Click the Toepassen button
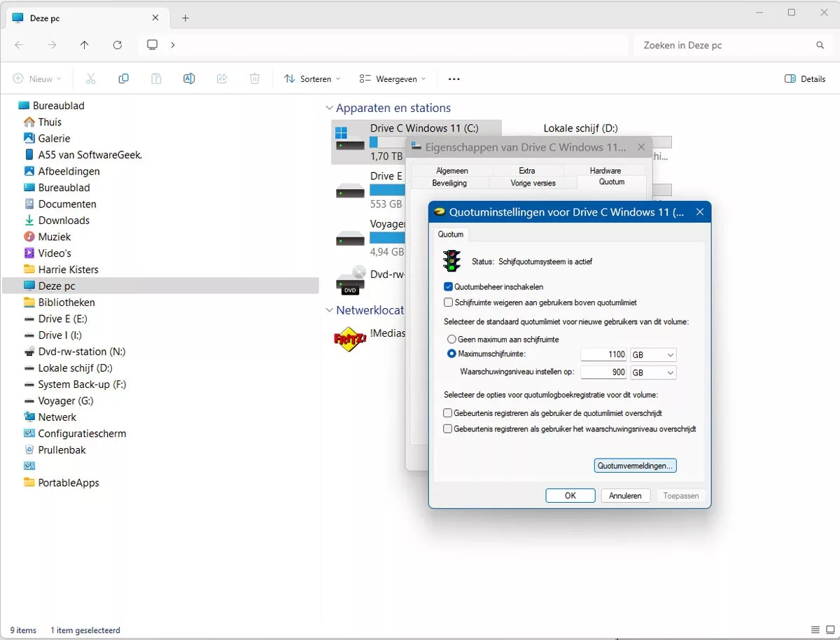 (x=681, y=496)
